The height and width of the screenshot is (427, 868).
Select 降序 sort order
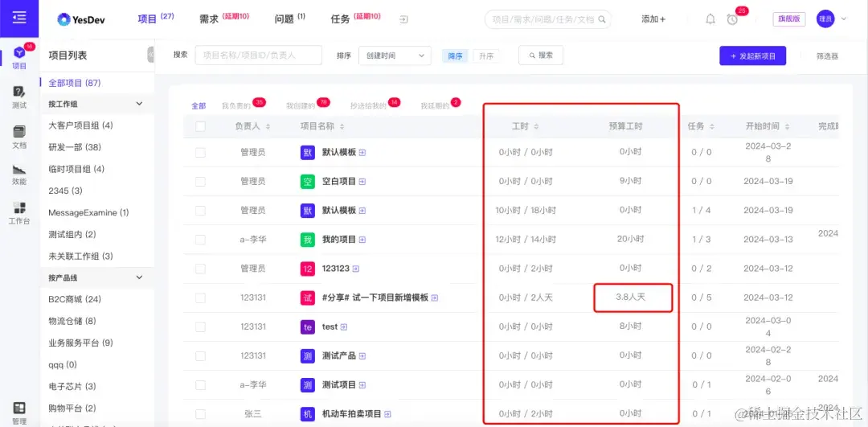(x=455, y=56)
